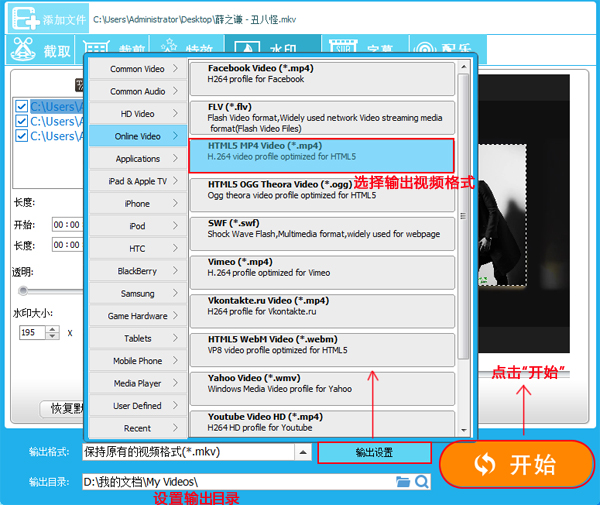Toggle the third watermark file checkbox
Image resolution: width=600 pixels, height=505 pixels.
22,137
